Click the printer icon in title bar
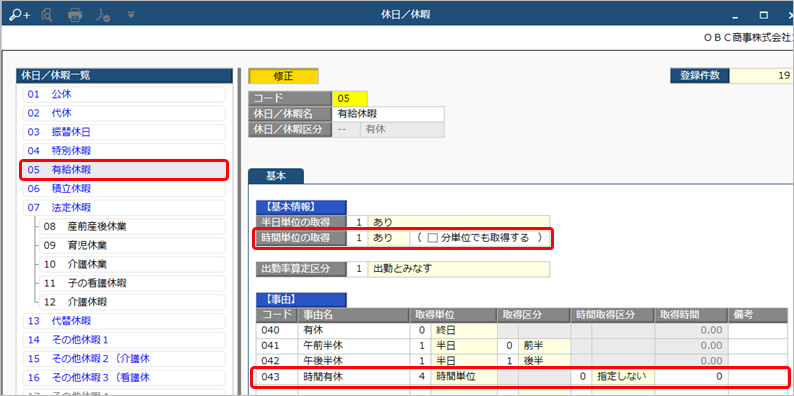This screenshot has width=794, height=396. tap(75, 15)
